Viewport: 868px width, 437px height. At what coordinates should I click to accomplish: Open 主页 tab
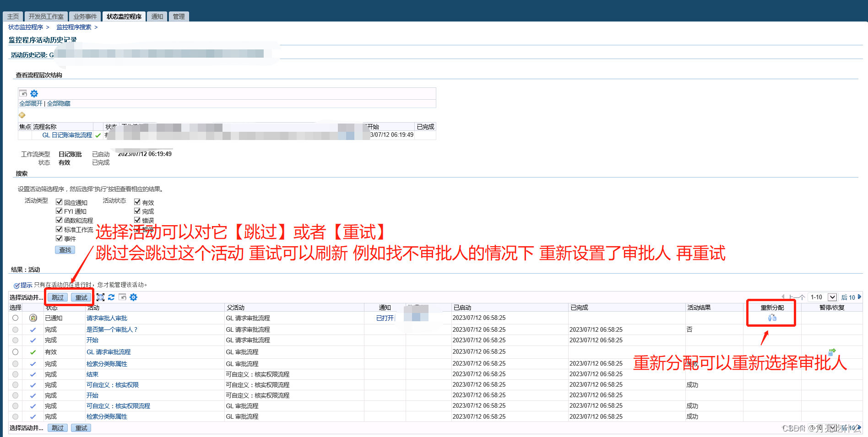(x=13, y=16)
